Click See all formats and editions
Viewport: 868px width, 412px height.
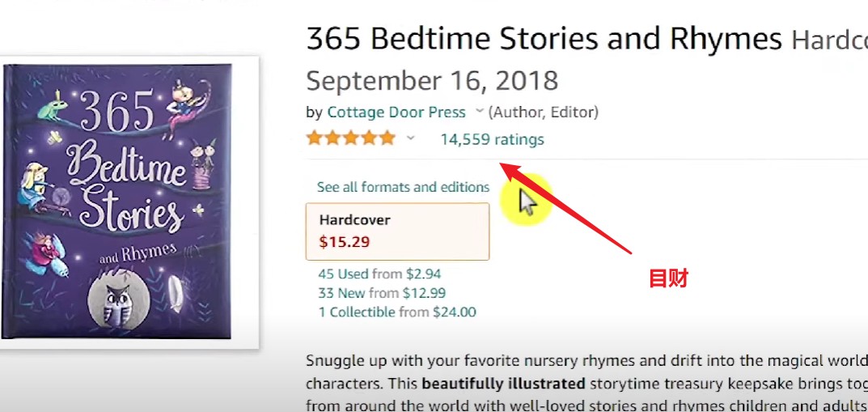(403, 187)
